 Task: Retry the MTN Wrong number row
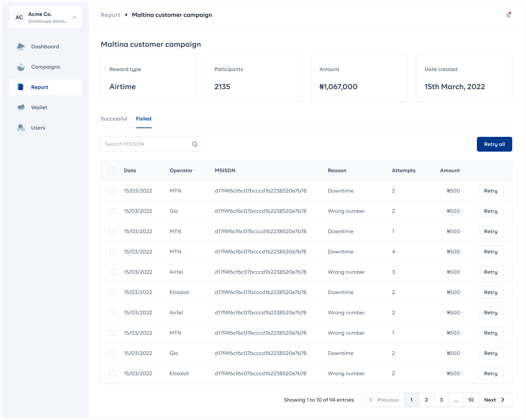[x=490, y=333]
